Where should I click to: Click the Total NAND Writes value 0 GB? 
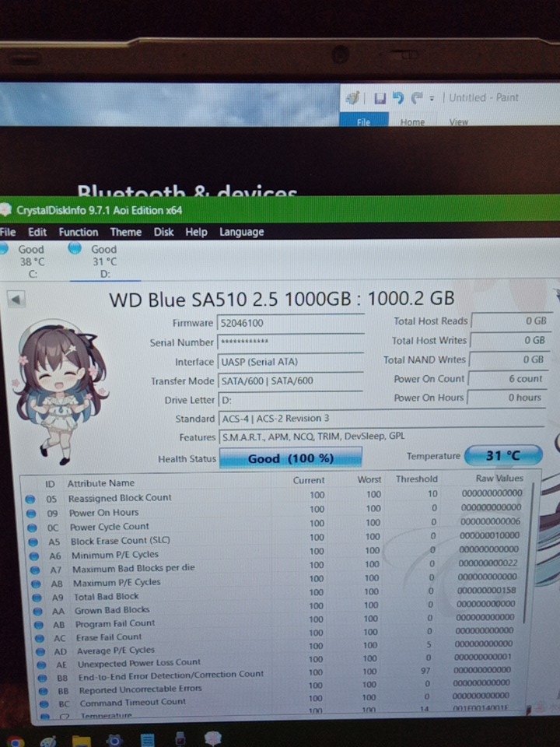coord(508,359)
